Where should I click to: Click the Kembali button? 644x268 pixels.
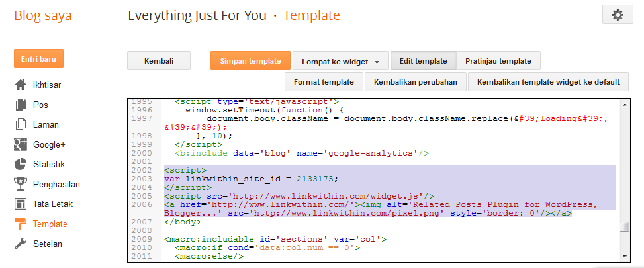pos(159,61)
